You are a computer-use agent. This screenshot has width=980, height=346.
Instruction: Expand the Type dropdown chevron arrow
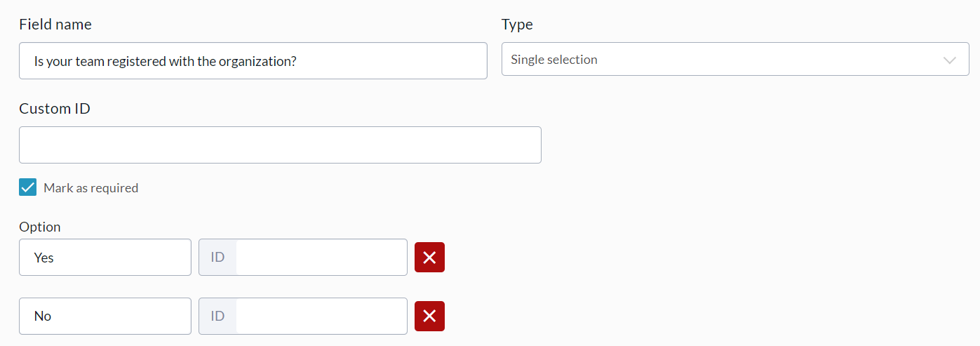(x=950, y=60)
